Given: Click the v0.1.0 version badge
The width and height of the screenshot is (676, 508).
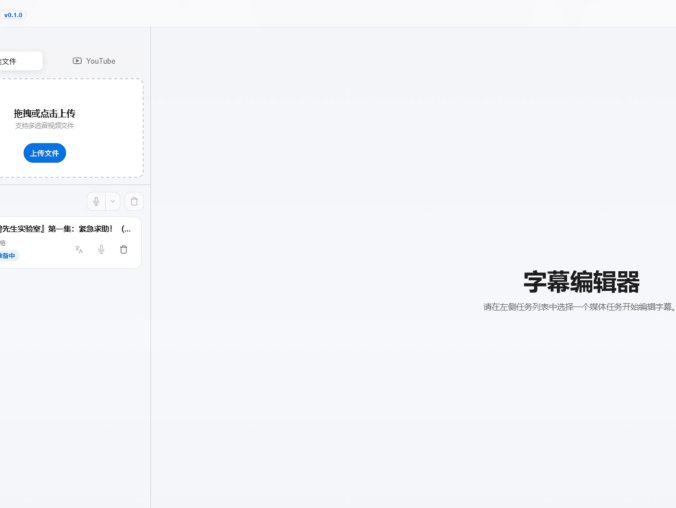Looking at the screenshot, I should click(x=13, y=15).
